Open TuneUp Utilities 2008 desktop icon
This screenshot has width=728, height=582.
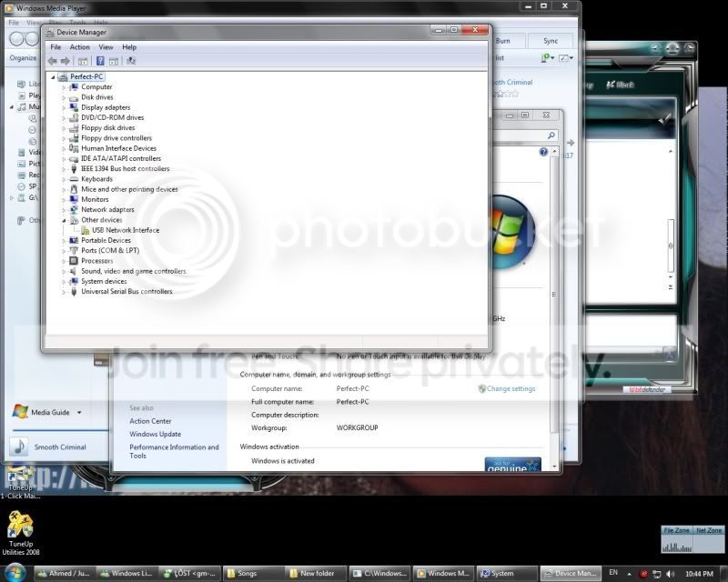click(x=21, y=533)
